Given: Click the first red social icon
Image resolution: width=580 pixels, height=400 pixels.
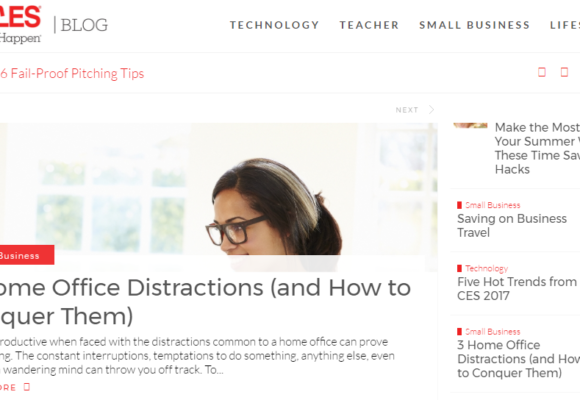Looking at the screenshot, I should (x=542, y=72).
